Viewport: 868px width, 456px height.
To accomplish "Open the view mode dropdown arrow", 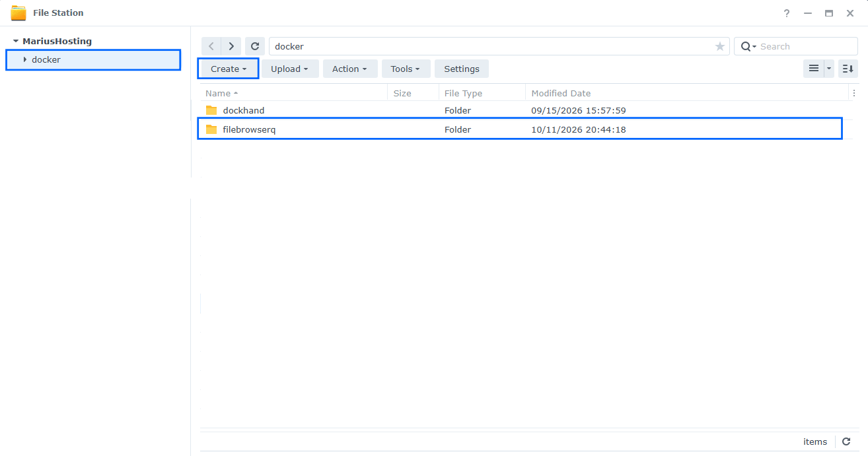I will click(x=829, y=69).
